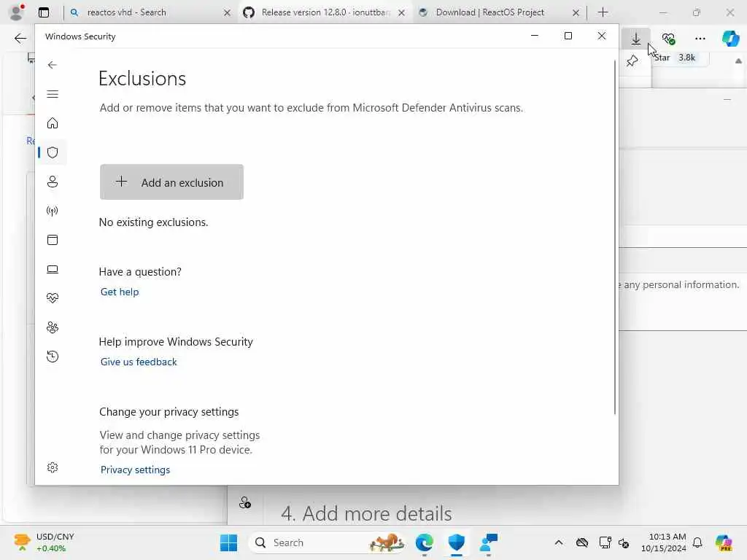
Task: Open Virus & threat protection shield icon
Action: [53, 152]
